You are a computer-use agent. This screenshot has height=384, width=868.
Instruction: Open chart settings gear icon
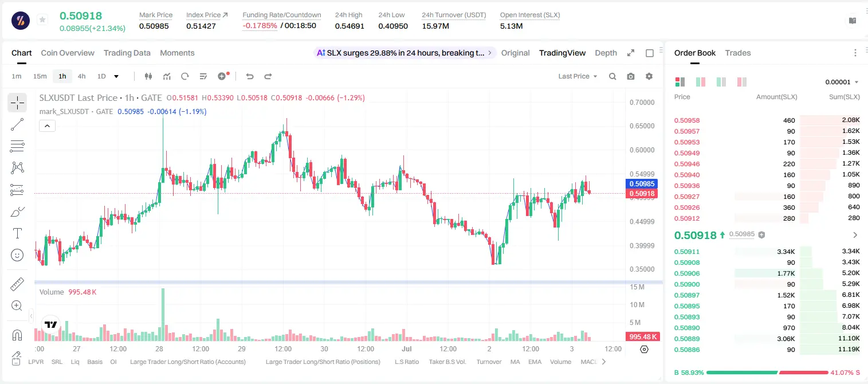649,76
